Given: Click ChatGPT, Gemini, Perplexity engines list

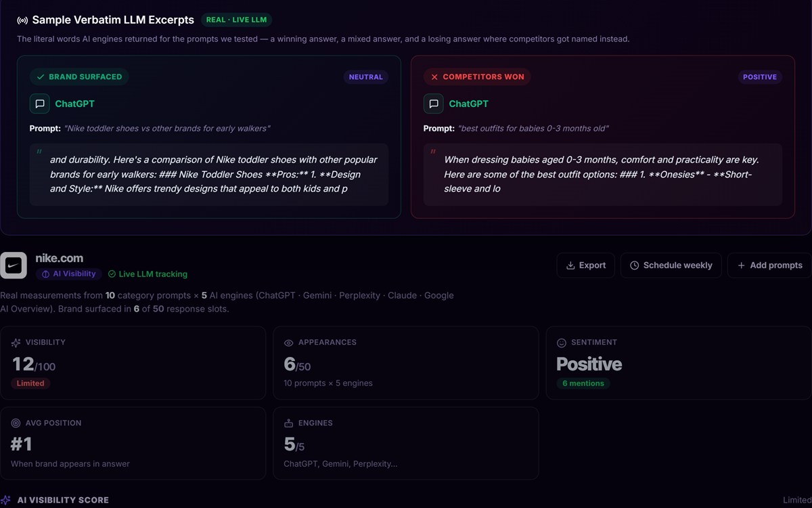Looking at the screenshot, I should pyautogui.click(x=340, y=464).
